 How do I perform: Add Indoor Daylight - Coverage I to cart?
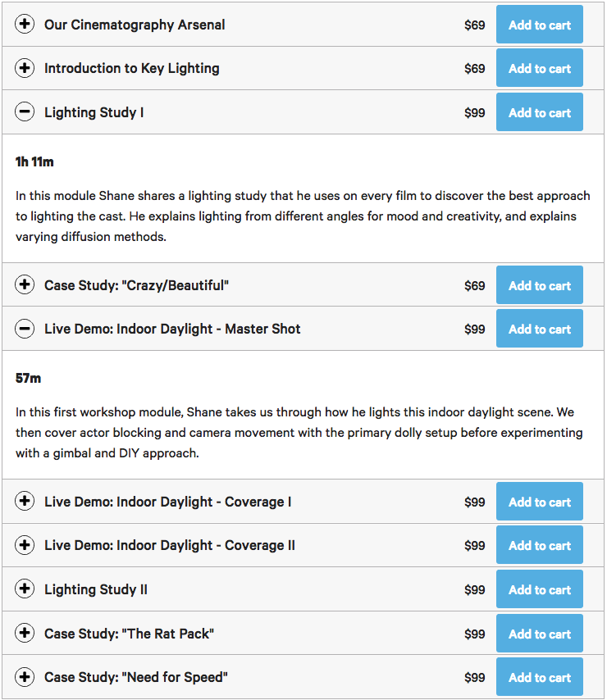539,502
